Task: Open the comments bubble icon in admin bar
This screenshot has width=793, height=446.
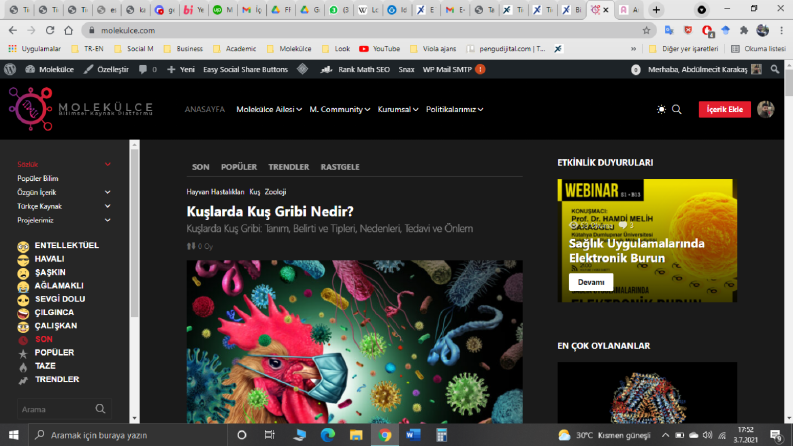Action: pos(143,69)
